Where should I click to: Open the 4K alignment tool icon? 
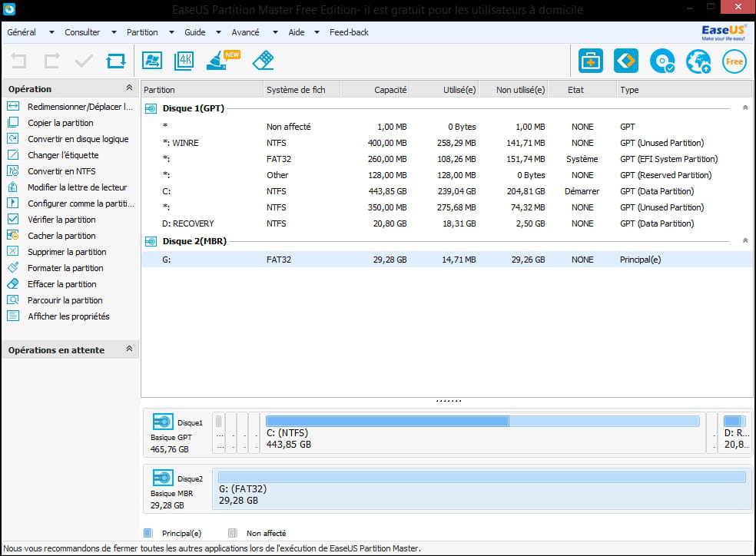click(184, 61)
